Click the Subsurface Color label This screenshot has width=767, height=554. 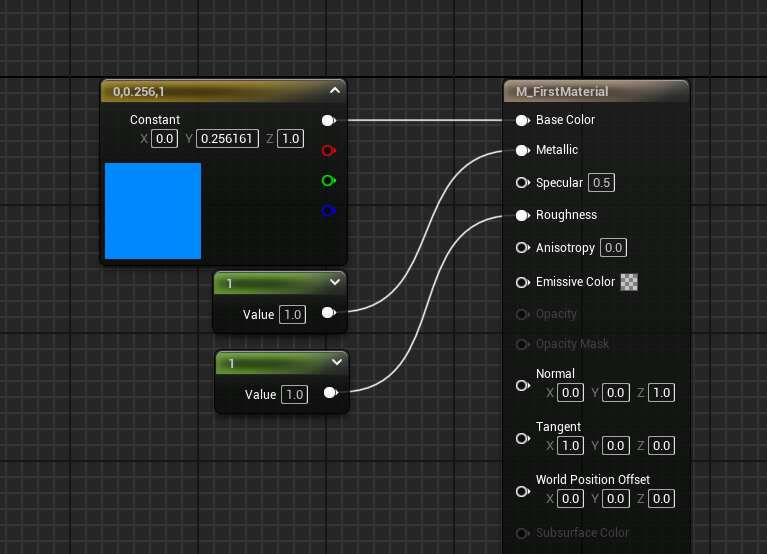582,533
